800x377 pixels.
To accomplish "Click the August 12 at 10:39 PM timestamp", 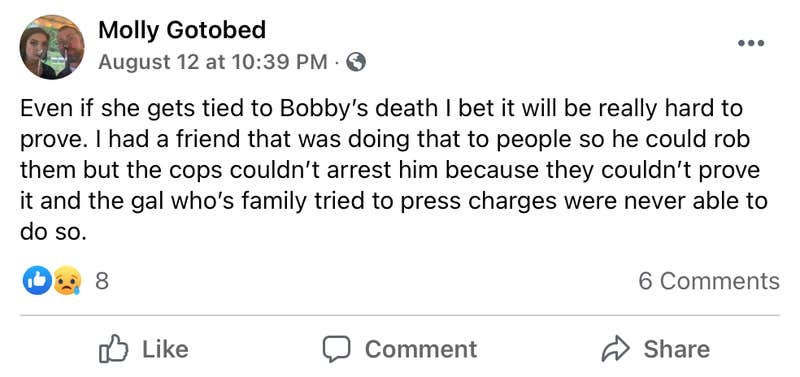I will [x=213, y=62].
